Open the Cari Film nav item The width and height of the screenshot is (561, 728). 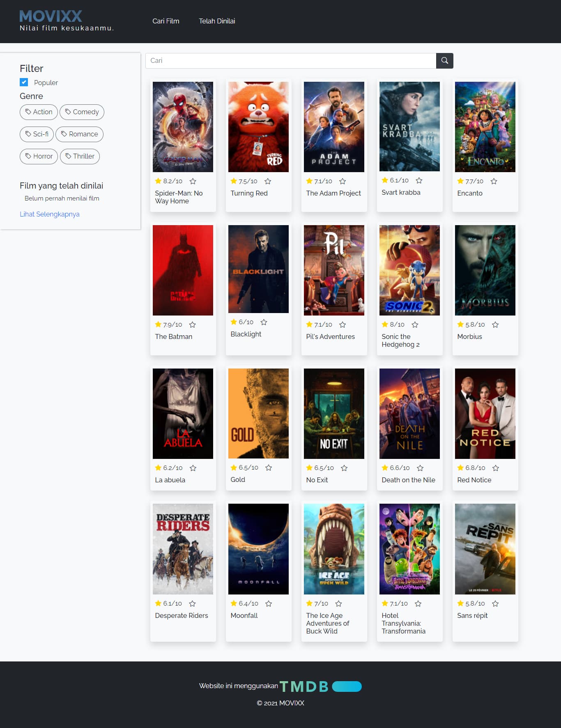[x=166, y=21]
